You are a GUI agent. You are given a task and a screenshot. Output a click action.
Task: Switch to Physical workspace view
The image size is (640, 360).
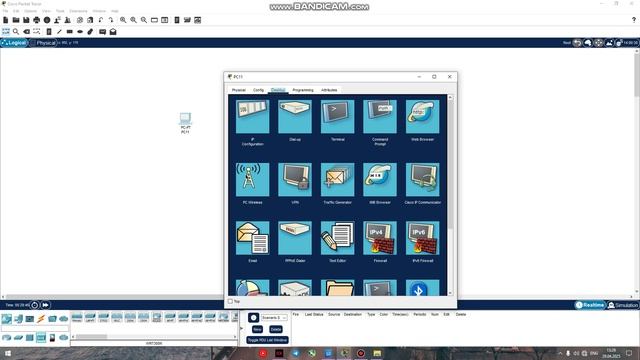tap(43, 43)
